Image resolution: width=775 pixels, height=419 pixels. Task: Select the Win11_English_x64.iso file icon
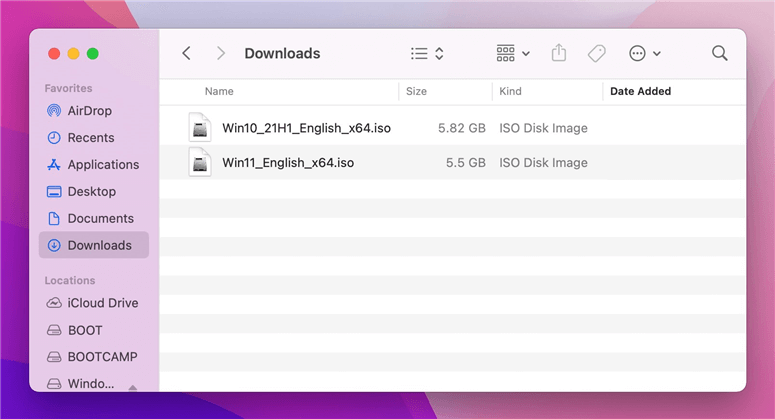pos(200,163)
